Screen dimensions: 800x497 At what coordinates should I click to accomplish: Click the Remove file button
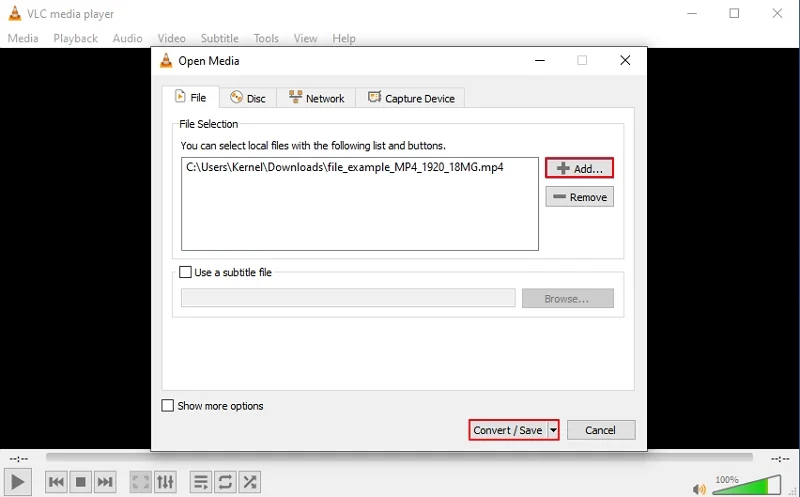pyautogui.click(x=580, y=197)
